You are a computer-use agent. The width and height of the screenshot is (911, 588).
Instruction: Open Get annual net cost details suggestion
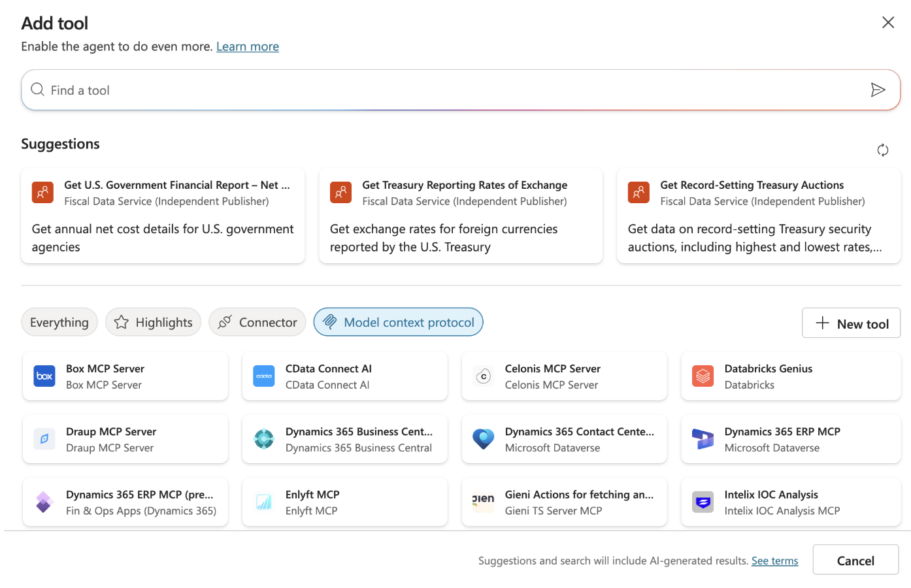click(x=163, y=216)
